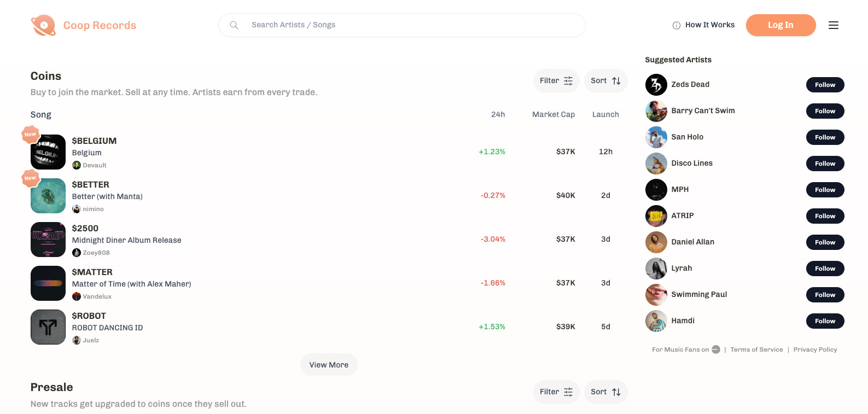Focus the Search Artists / Songs field
The height and width of the screenshot is (414, 868).
[x=402, y=25]
